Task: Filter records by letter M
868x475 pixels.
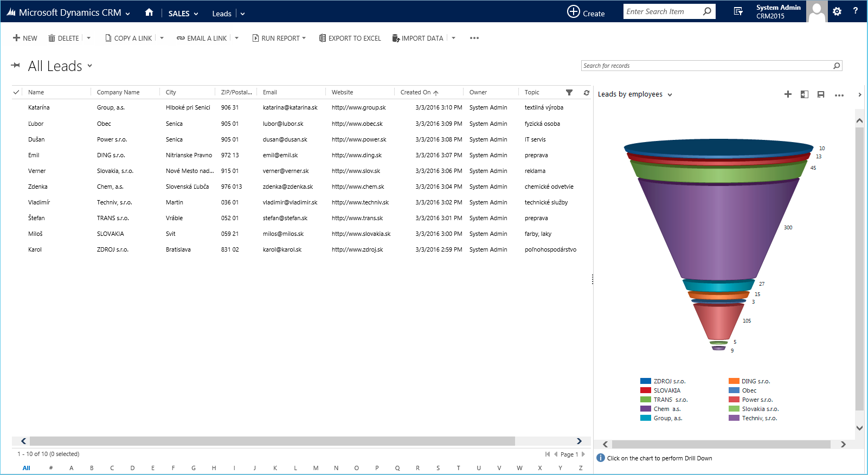Action: [x=316, y=468]
